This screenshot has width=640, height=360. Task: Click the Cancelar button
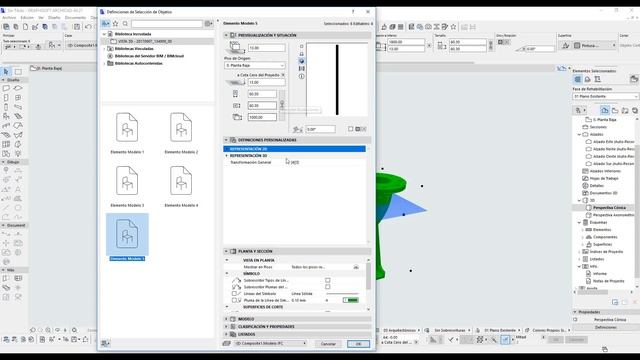pos(328,344)
